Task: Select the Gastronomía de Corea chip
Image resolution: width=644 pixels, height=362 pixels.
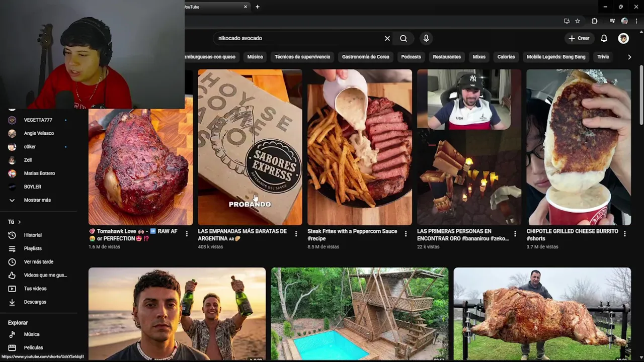Action: pyautogui.click(x=366, y=57)
